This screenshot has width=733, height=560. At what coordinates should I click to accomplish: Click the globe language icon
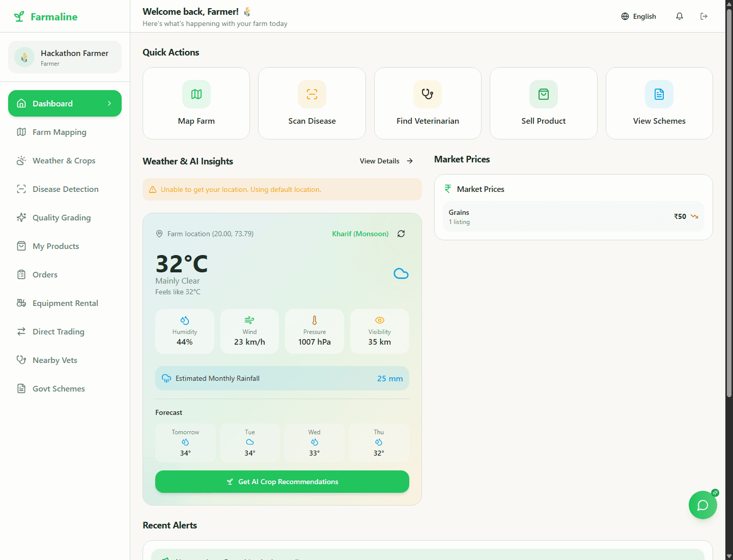click(625, 16)
